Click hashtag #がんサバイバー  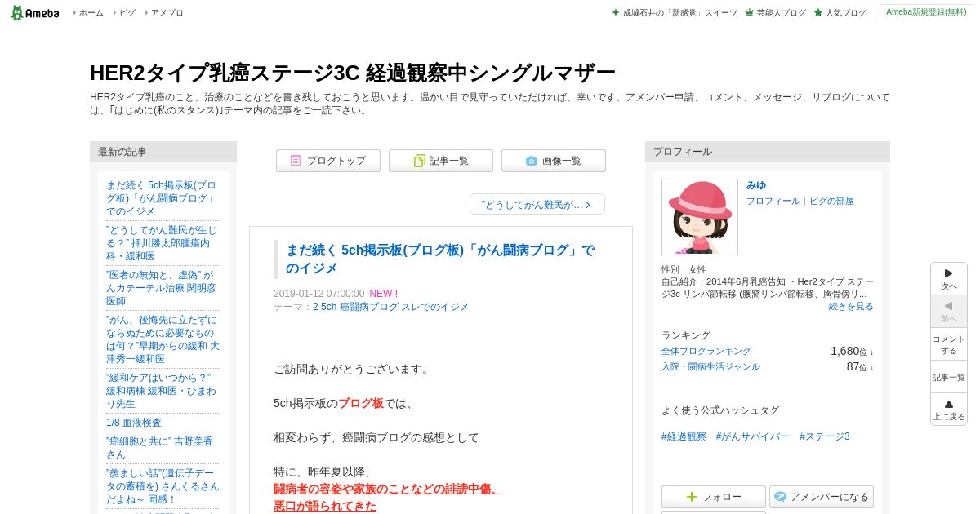pos(753,436)
